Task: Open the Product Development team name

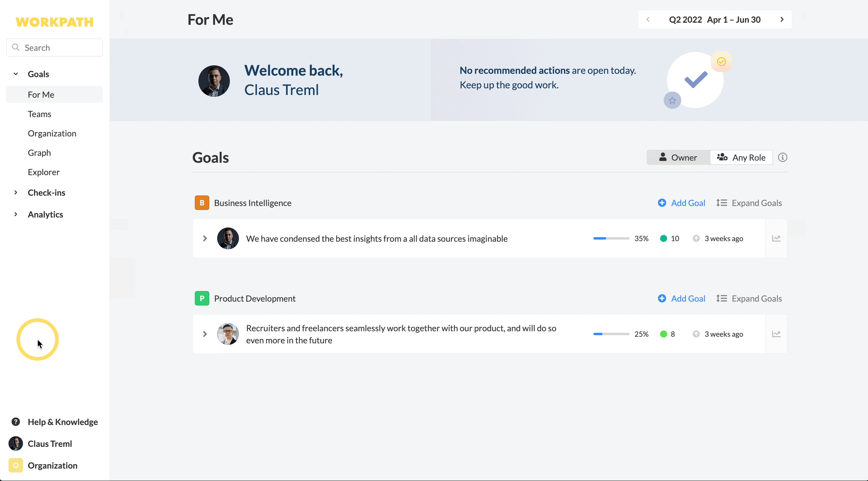Action: 255,299
